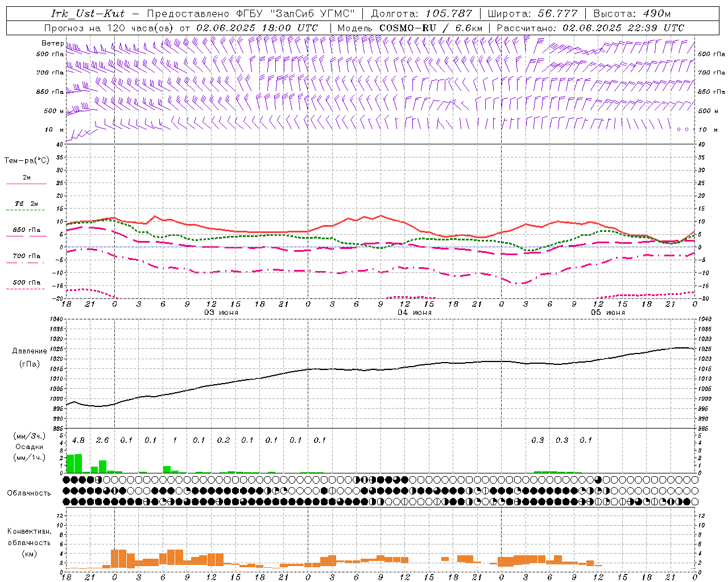Select the latitude value Широта: 56.777
The width and height of the screenshot is (728, 582).
pos(532,14)
